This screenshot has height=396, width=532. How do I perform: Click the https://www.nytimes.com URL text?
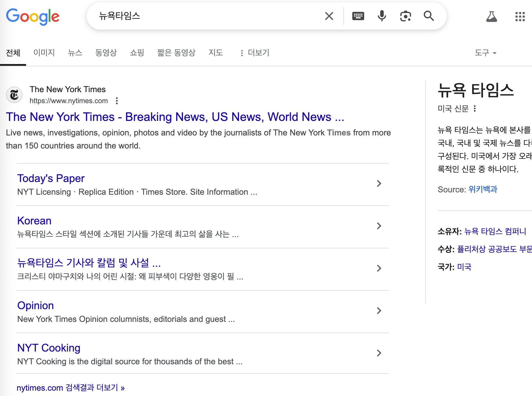pos(69,101)
